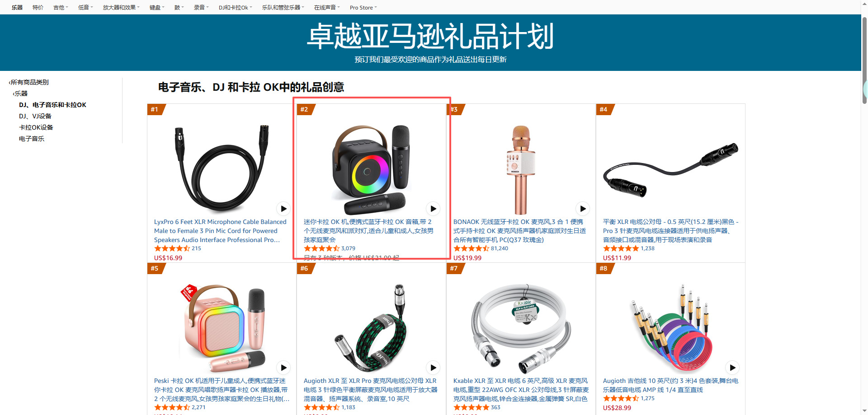This screenshot has height=415, width=868.
Task: Expand the DJ和卡拉Ok navigation dropdown
Action: tap(236, 8)
